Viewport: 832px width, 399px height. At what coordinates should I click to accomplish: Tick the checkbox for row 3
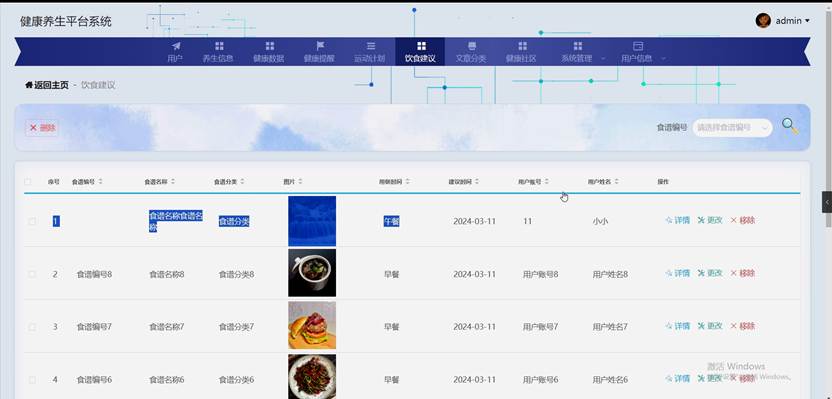(32, 327)
